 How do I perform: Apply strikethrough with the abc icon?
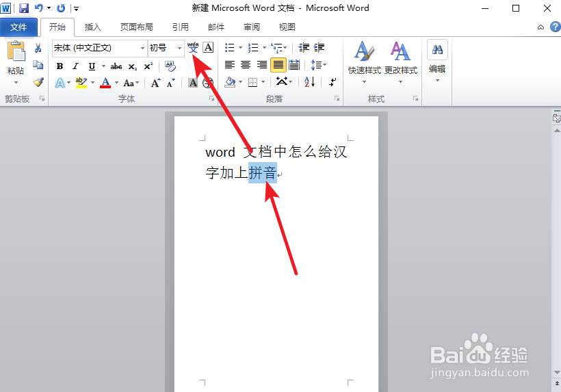point(116,66)
